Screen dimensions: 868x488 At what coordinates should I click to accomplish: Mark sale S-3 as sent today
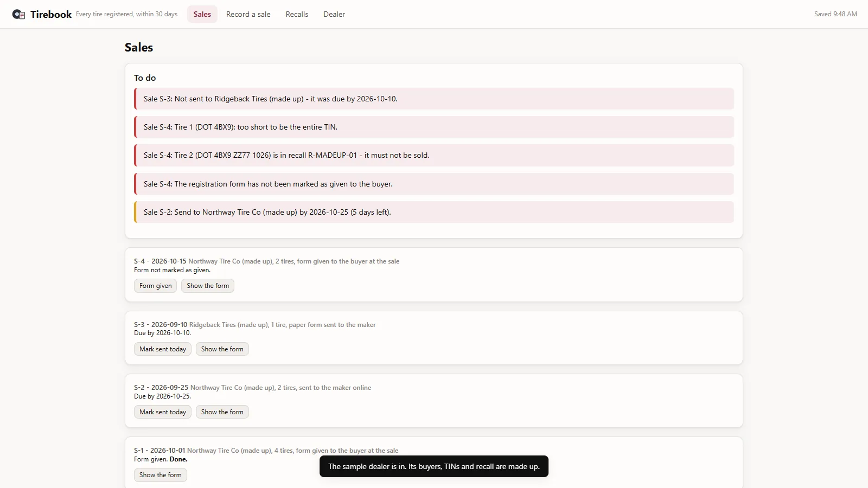click(x=163, y=349)
